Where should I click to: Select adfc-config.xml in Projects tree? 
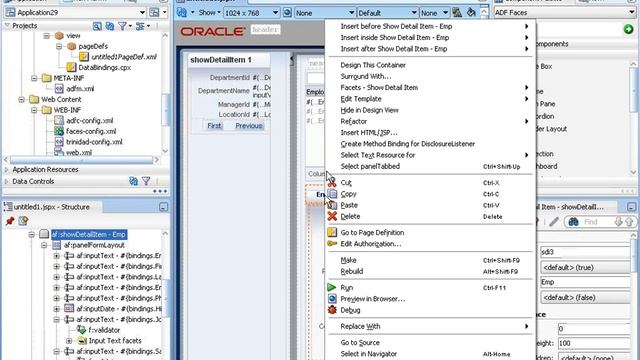pyautogui.click(x=89, y=120)
